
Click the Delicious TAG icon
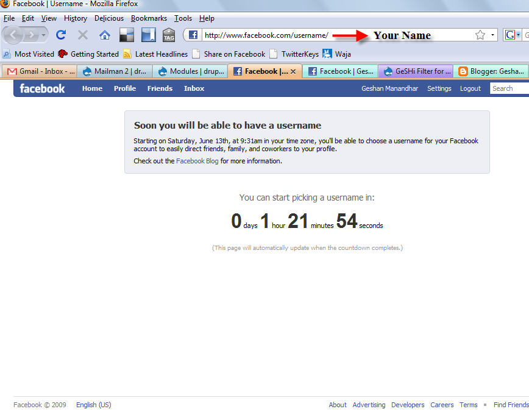[169, 35]
